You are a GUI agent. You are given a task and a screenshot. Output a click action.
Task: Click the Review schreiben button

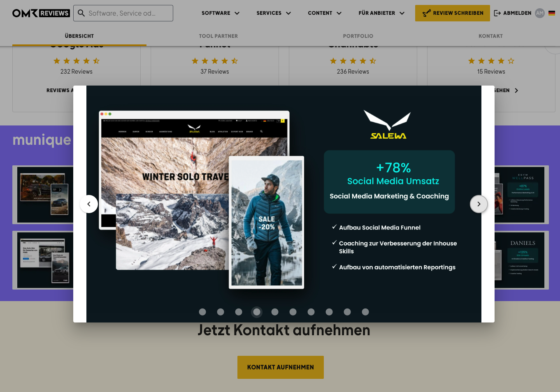click(453, 13)
